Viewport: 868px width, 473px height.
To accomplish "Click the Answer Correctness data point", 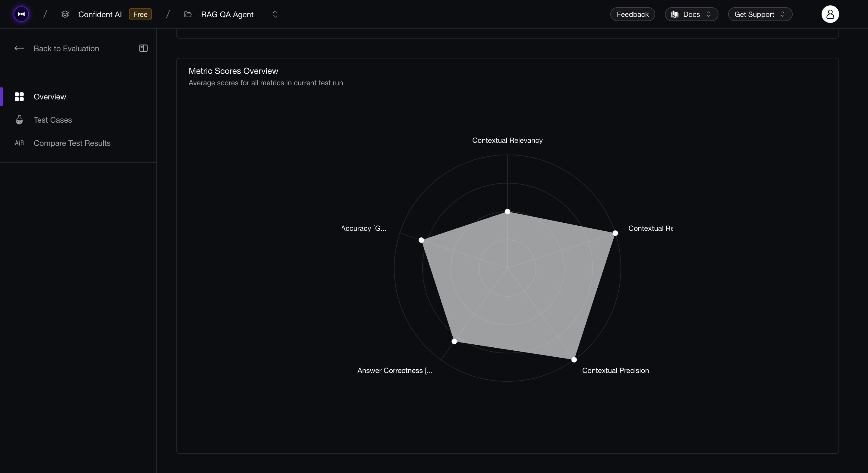I will [x=454, y=342].
